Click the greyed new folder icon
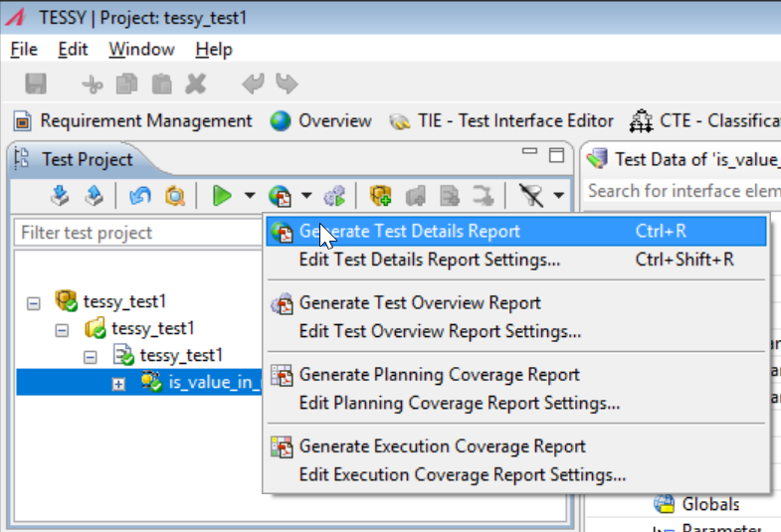 pos(416,196)
